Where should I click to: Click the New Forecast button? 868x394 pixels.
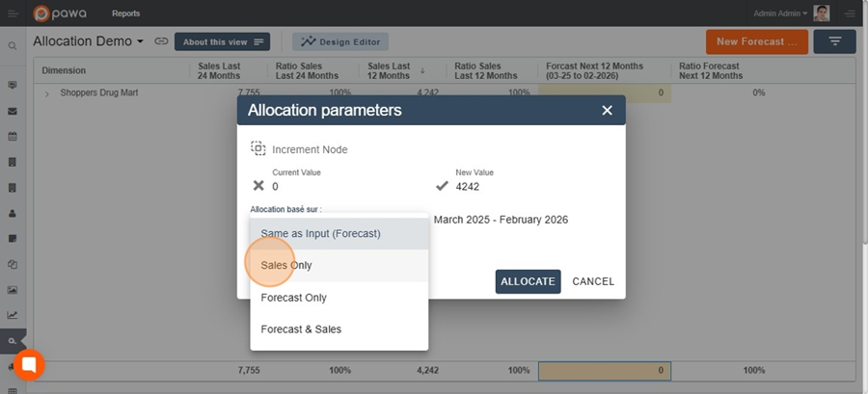coord(757,42)
